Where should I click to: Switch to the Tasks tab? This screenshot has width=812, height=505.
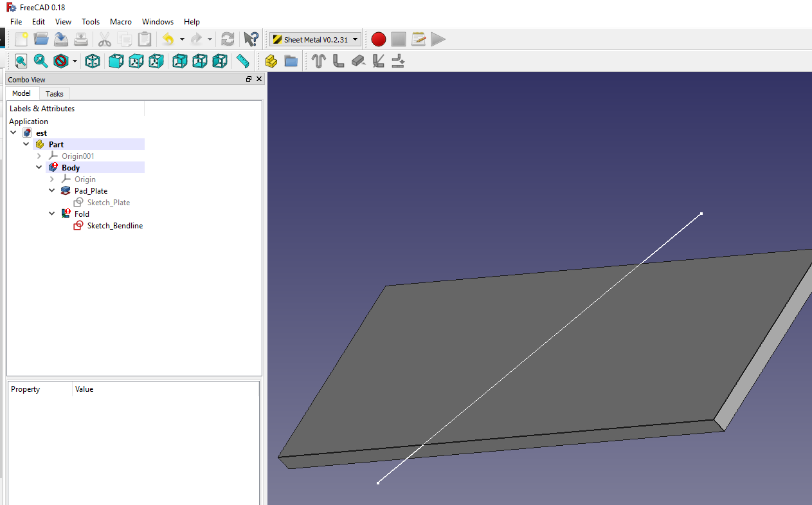click(x=54, y=93)
